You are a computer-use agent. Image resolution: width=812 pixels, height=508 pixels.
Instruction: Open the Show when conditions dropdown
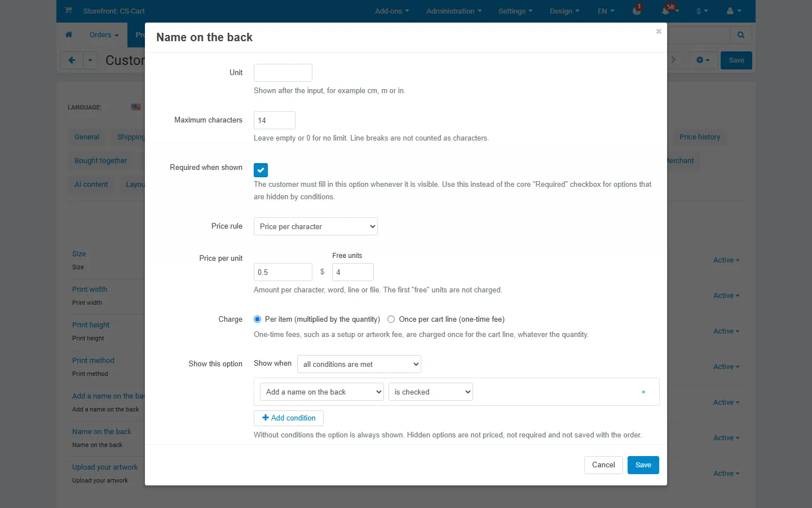359,364
